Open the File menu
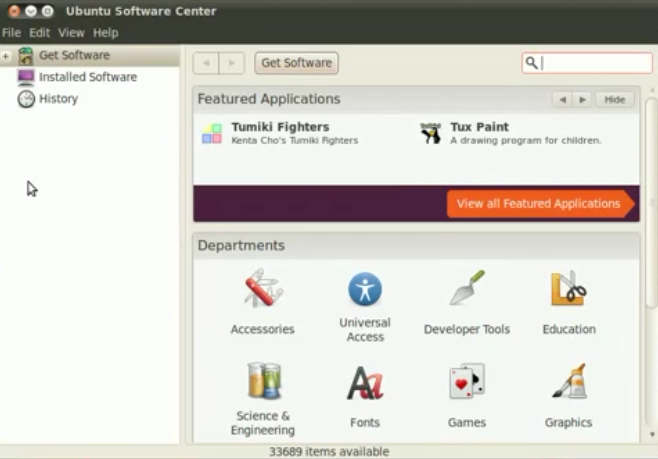Viewport: 658px width, 459px height. (11, 32)
